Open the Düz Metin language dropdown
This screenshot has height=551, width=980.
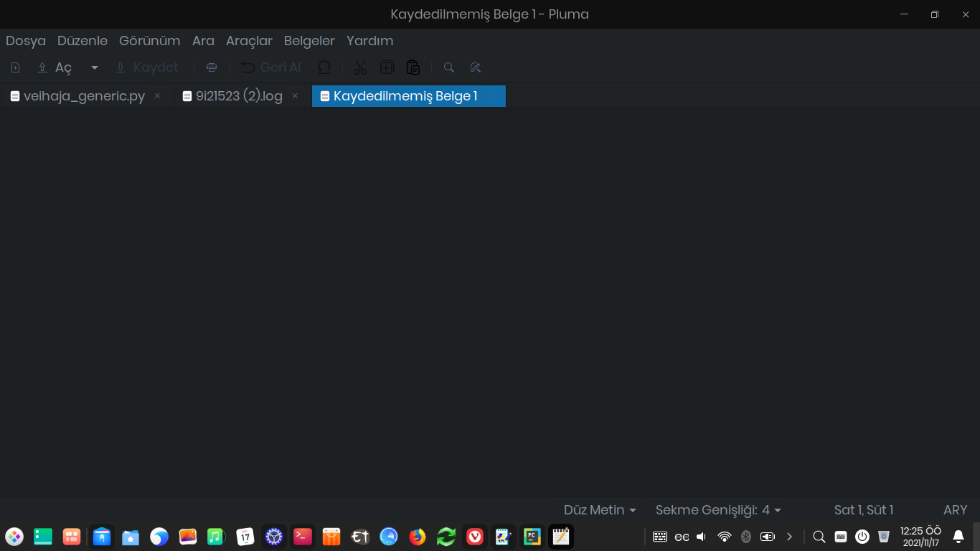(x=600, y=510)
